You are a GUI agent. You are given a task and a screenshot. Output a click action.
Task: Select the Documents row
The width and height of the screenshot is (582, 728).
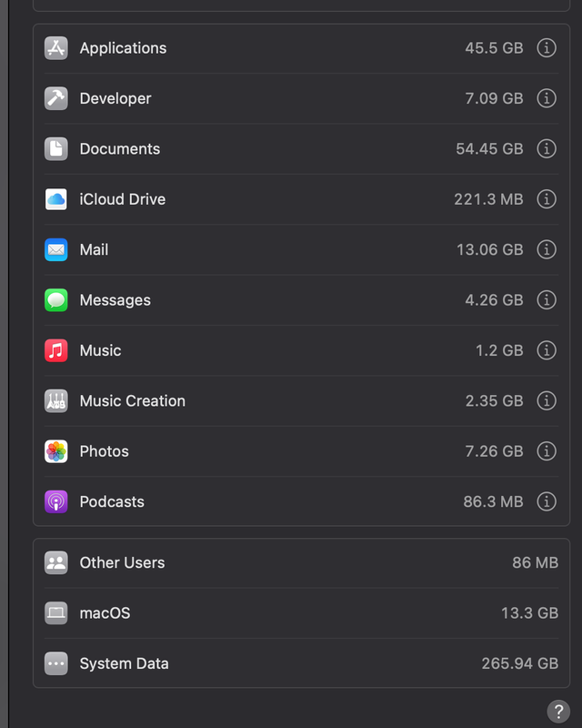point(273,149)
